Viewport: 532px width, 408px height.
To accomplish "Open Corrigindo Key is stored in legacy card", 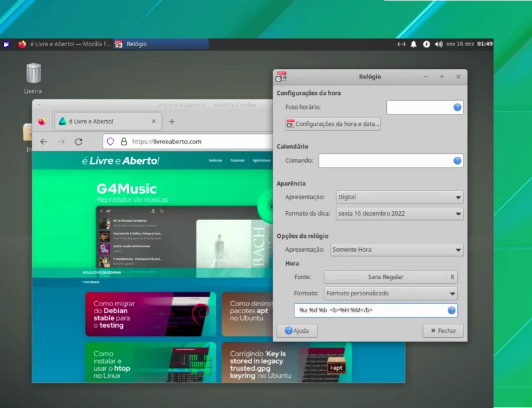I will click(x=286, y=362).
